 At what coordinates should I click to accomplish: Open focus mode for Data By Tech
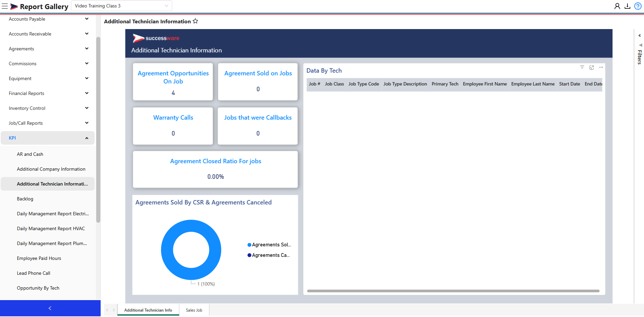[592, 67]
